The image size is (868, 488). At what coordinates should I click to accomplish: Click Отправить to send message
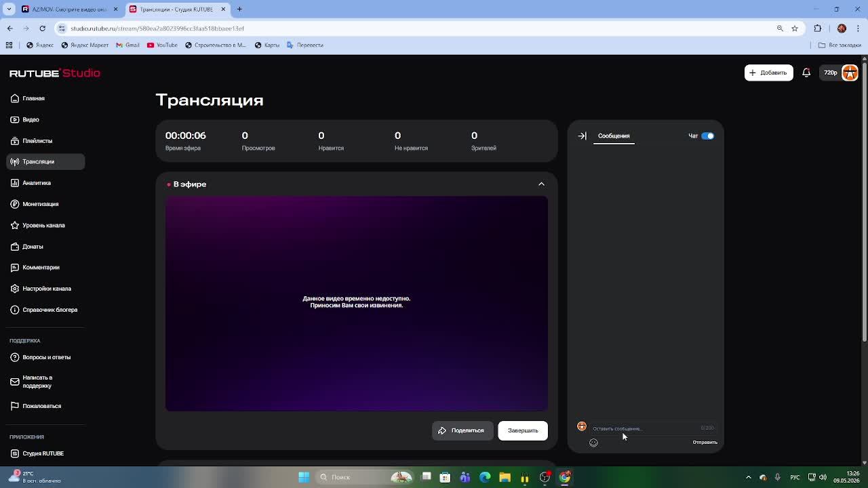tap(705, 443)
